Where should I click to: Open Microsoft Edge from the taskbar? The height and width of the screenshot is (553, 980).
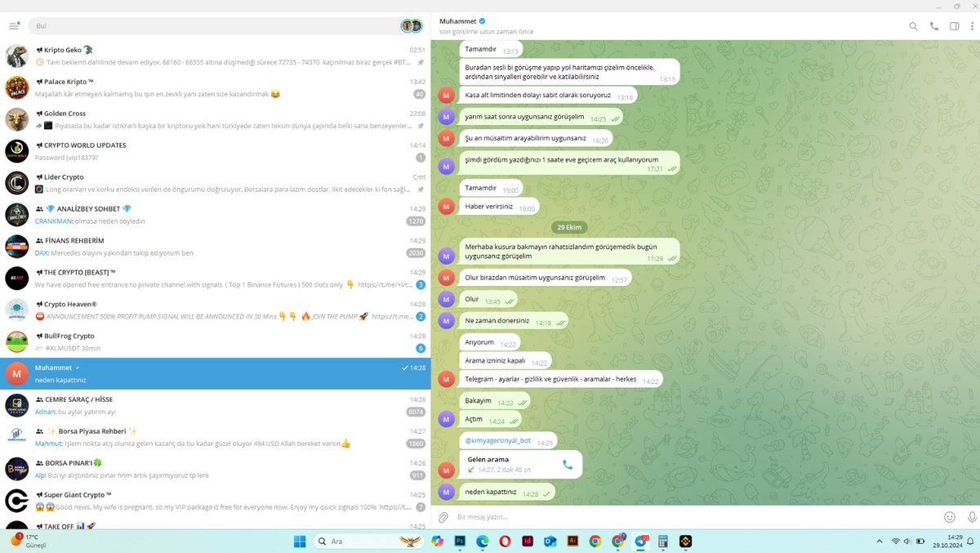483,541
